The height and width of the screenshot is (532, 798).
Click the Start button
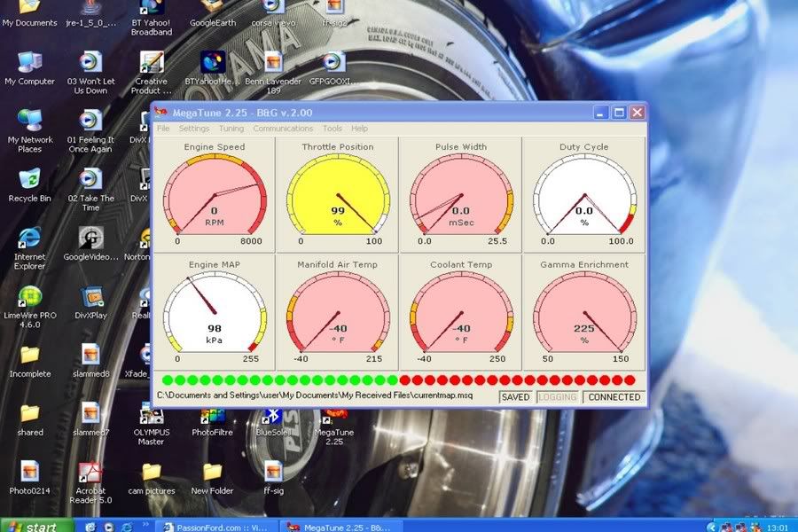point(36,526)
